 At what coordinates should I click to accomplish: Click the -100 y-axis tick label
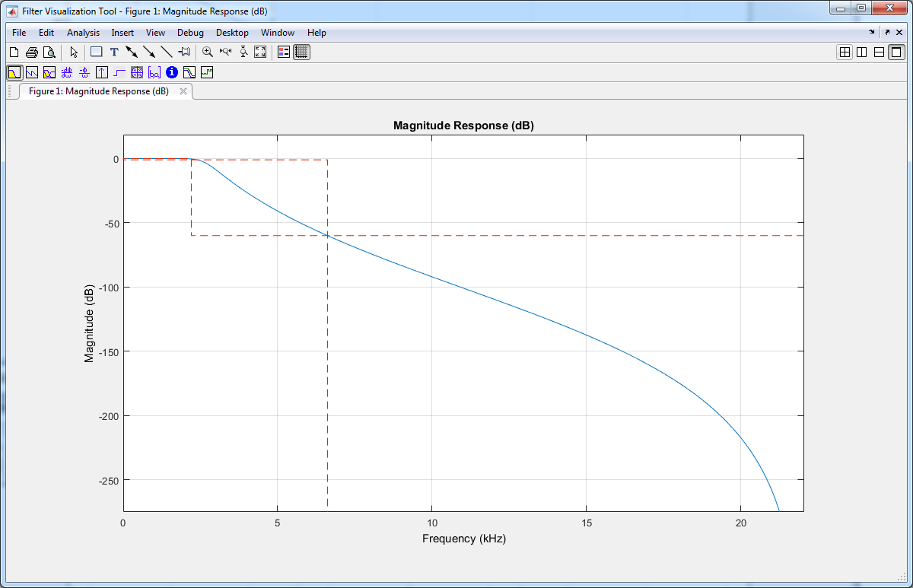click(108, 288)
